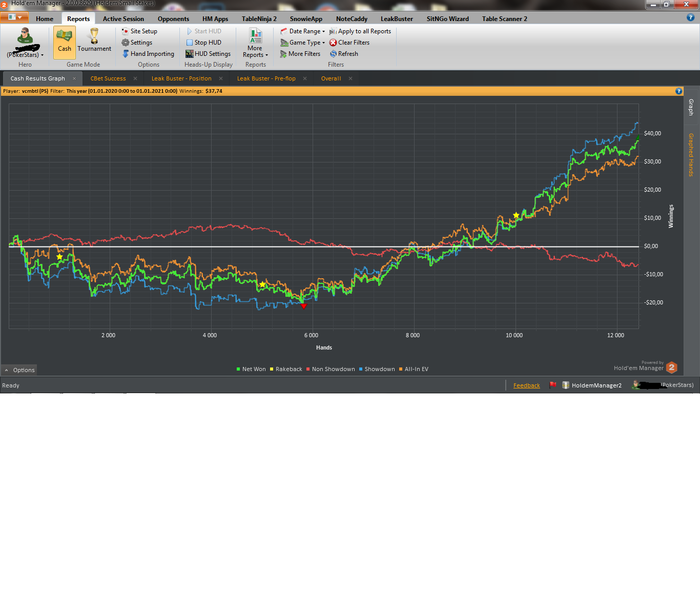Open the Table Scanner 2 tab
The image size is (700, 615).
coord(504,19)
